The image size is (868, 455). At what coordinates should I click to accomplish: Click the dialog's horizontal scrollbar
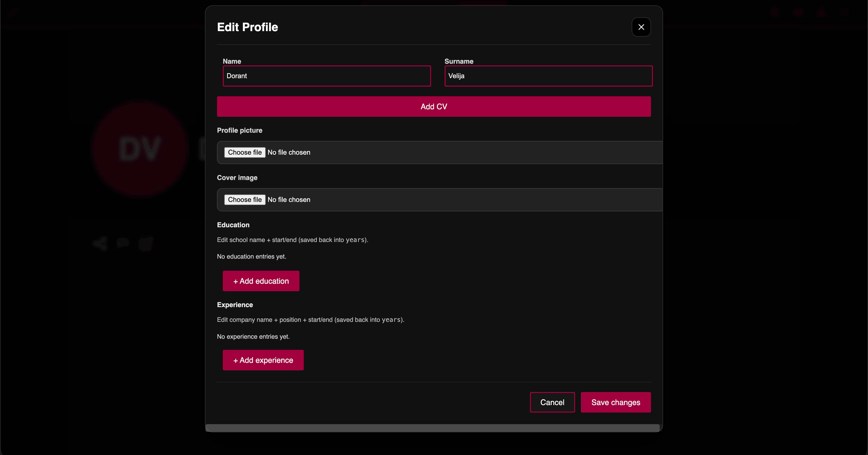click(x=432, y=428)
